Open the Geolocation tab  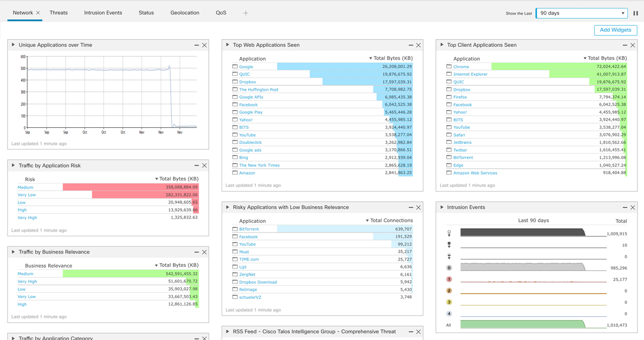(x=185, y=13)
